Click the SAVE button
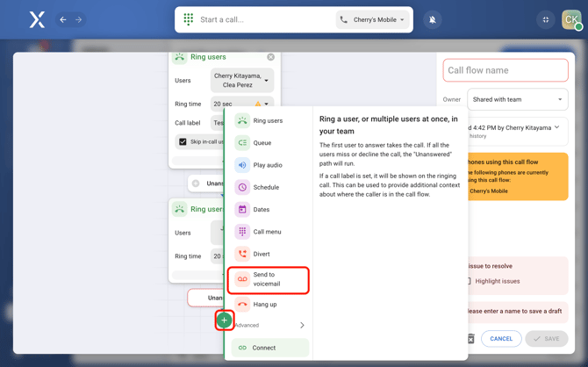 pyautogui.click(x=547, y=339)
